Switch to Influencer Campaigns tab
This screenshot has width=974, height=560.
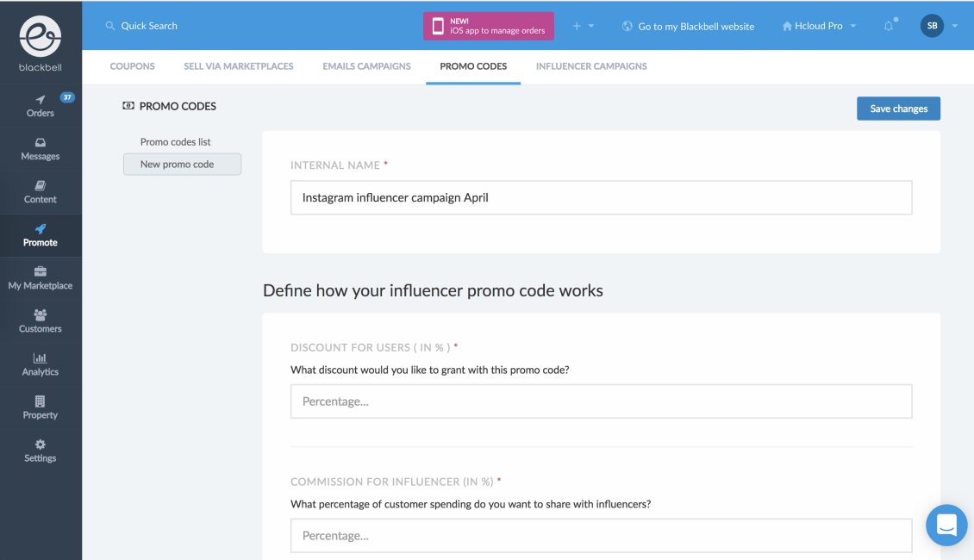pyautogui.click(x=591, y=66)
